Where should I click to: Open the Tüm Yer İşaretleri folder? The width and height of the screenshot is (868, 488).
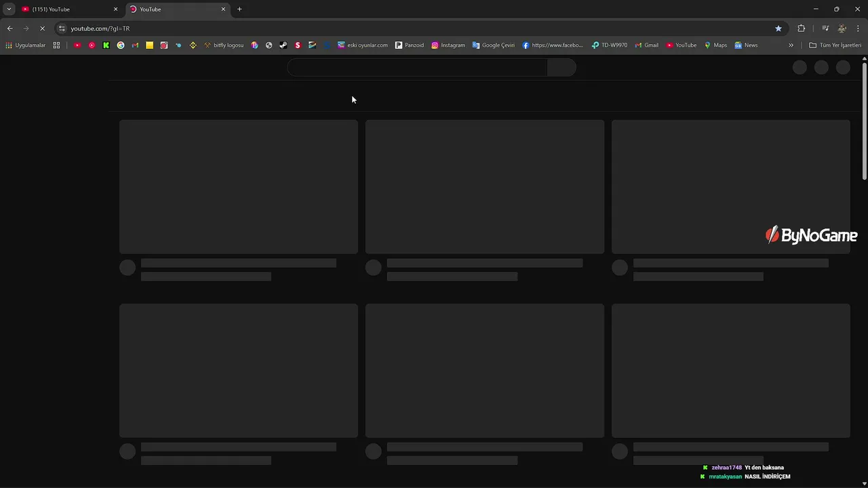point(835,45)
